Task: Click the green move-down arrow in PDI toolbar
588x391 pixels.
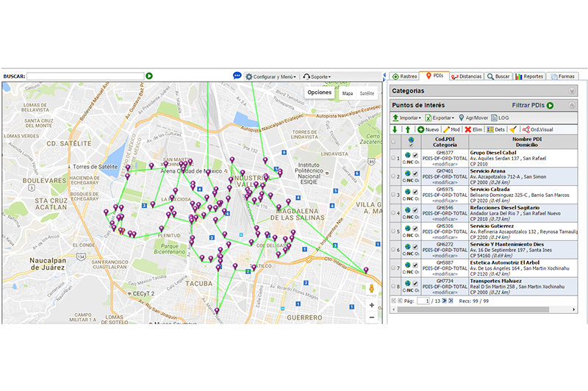Action: tap(395, 129)
